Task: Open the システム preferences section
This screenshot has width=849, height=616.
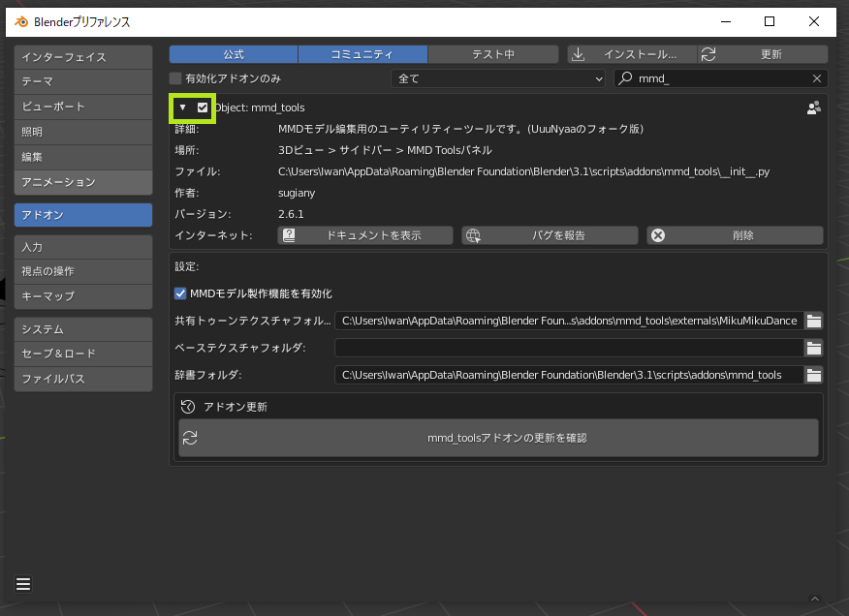Action: pos(83,329)
